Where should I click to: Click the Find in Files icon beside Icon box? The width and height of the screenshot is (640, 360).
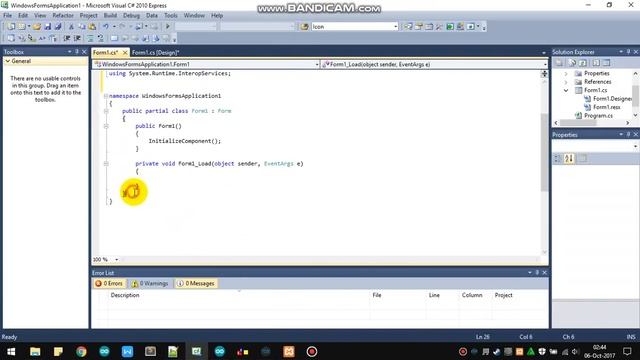tap(304, 27)
